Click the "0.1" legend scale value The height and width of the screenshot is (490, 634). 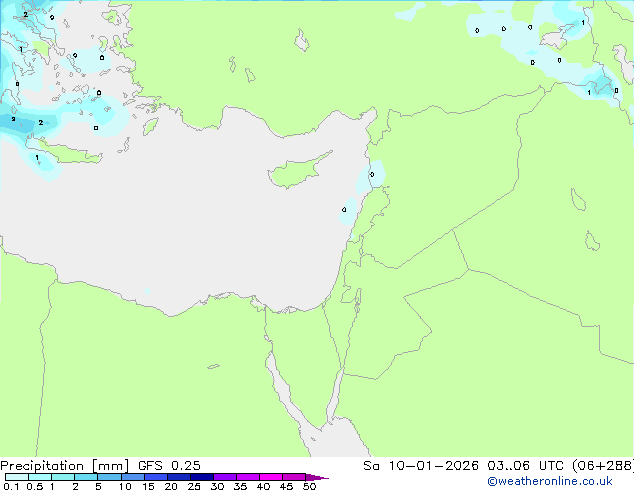(x=11, y=486)
